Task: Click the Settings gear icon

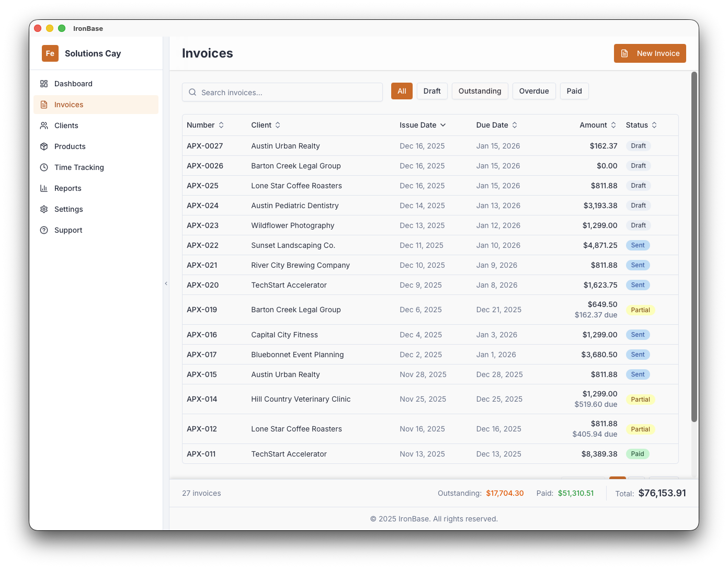Action: [44, 209]
